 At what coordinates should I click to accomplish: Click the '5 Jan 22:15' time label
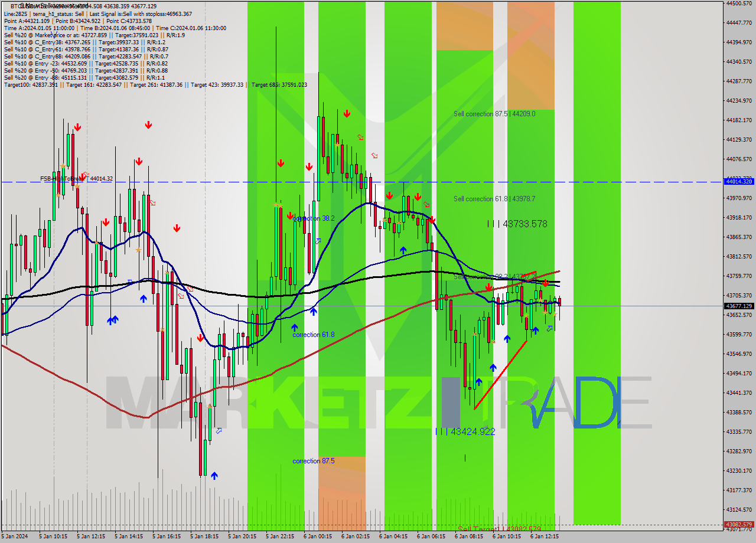[x=280, y=537]
